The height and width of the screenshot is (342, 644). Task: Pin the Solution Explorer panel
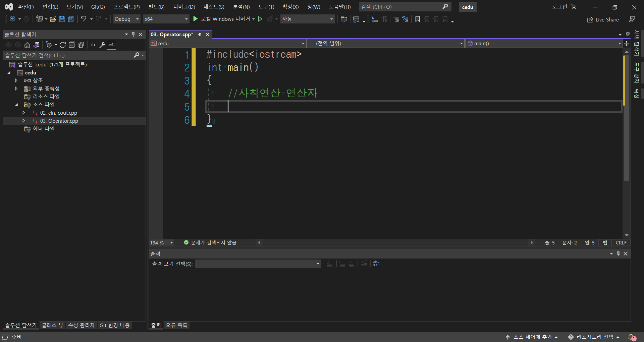tap(133, 34)
